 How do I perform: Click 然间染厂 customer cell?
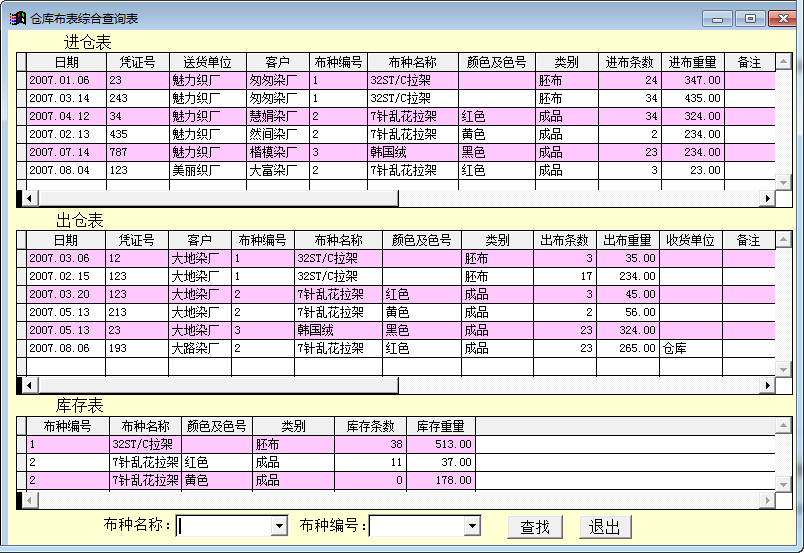278,134
